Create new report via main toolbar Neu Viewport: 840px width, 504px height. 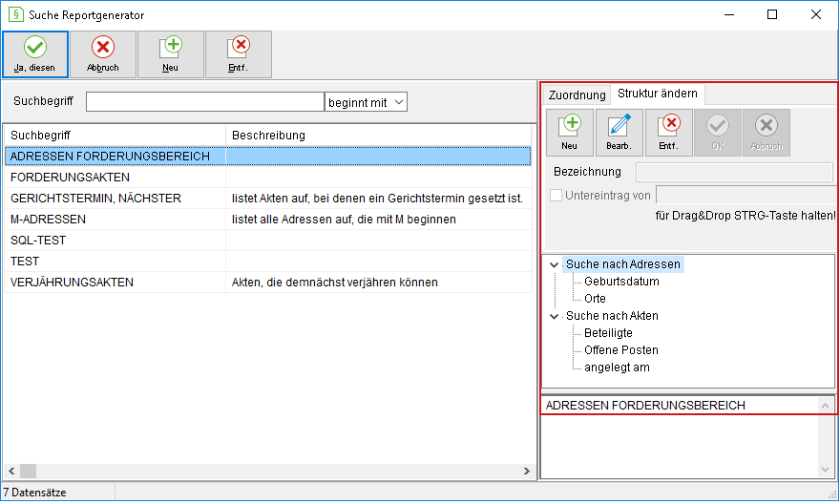(x=170, y=54)
